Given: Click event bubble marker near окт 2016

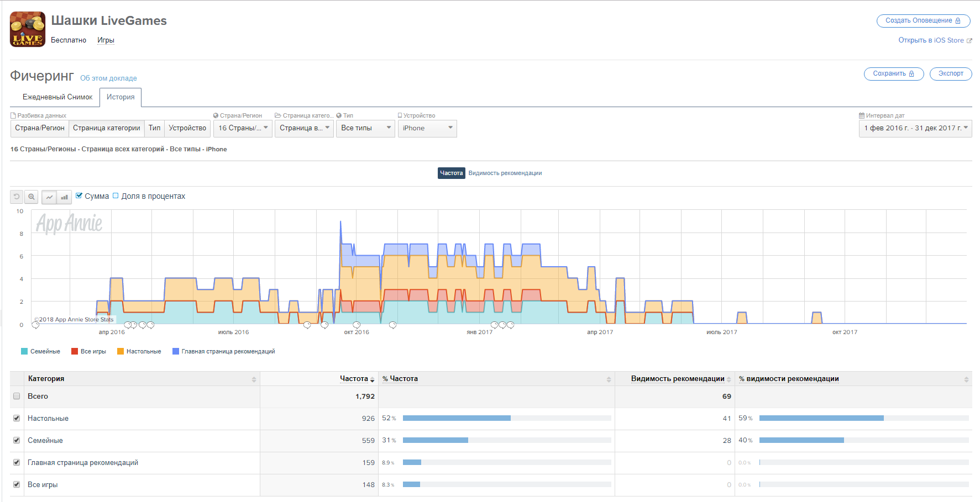Looking at the screenshot, I should click(357, 325).
